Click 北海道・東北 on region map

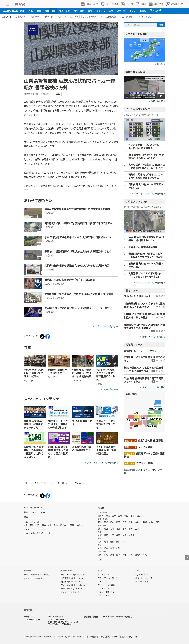coord(156,409)
